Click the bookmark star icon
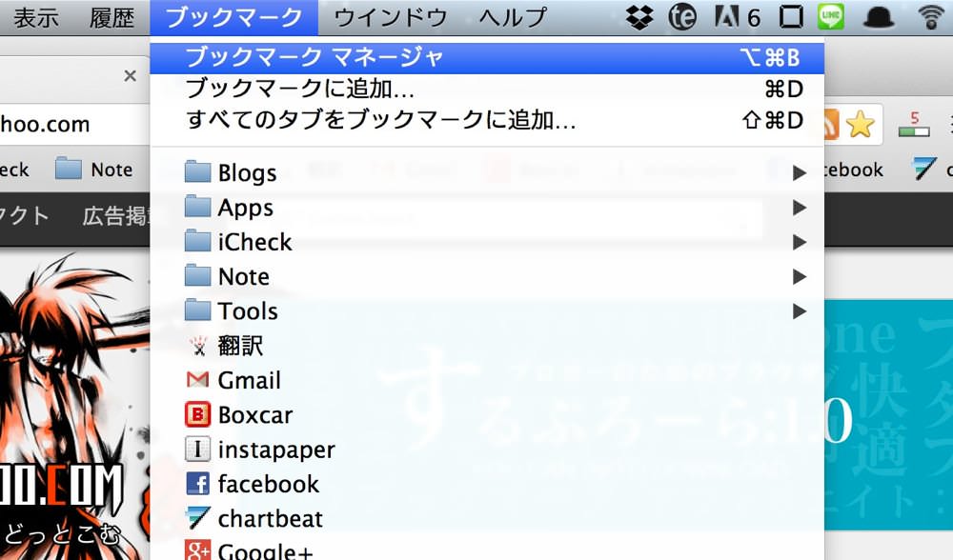 (860, 125)
